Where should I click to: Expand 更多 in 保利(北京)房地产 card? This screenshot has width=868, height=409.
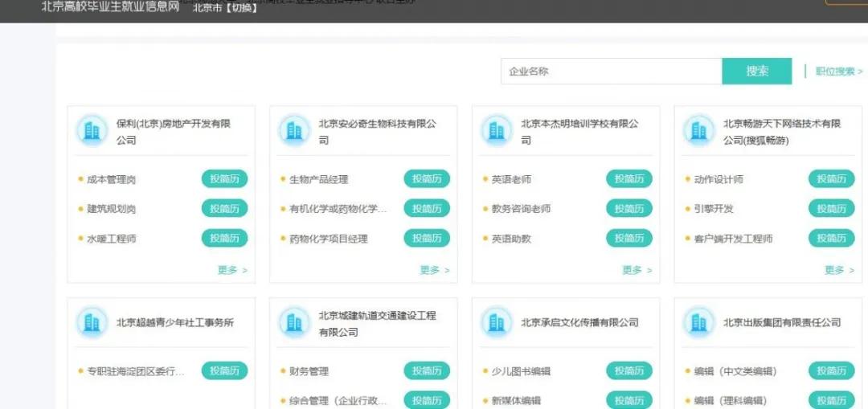(x=232, y=270)
